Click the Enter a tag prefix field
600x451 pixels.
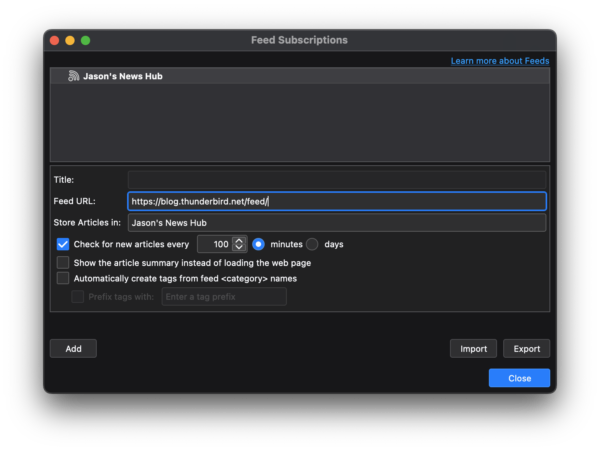pos(224,296)
